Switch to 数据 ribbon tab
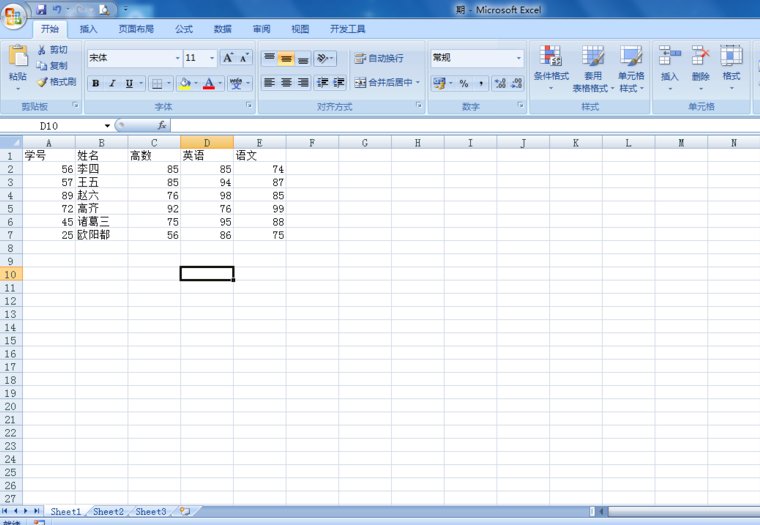760x525 pixels. (222, 29)
